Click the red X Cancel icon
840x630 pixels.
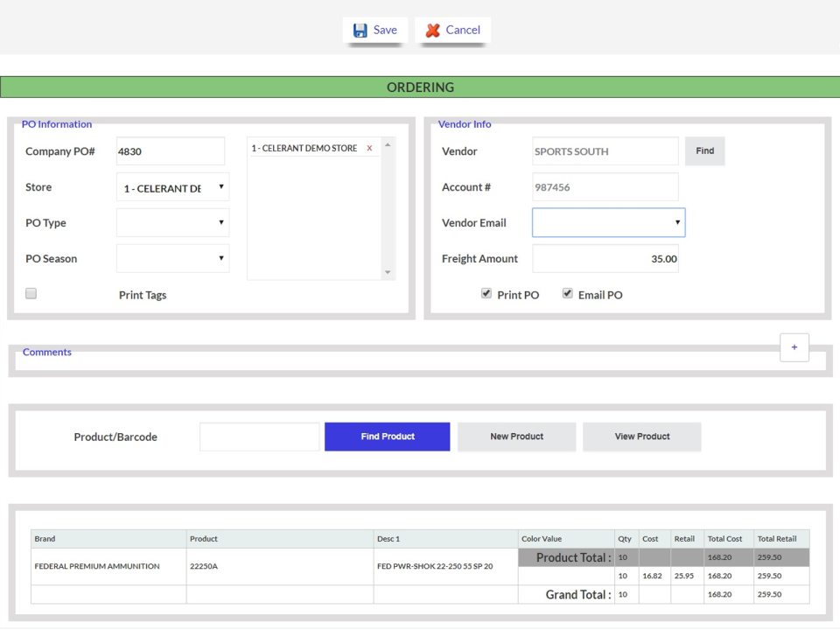pyautogui.click(x=433, y=31)
